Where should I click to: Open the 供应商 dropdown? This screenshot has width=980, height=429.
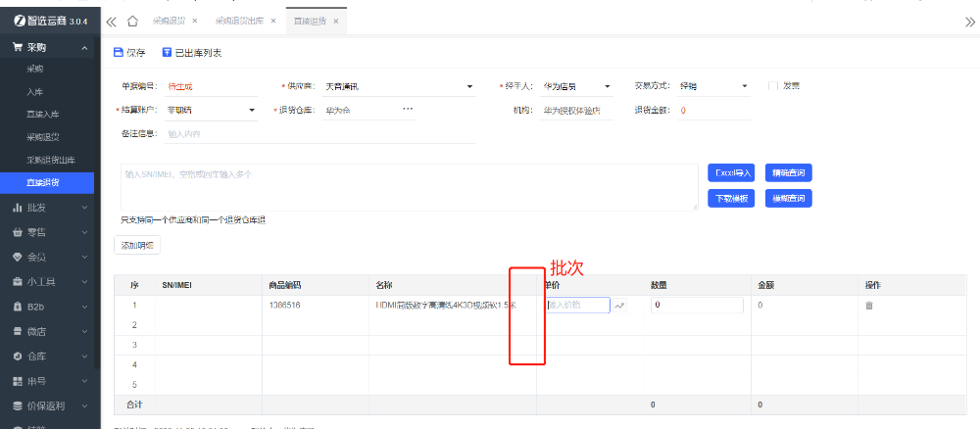[469, 86]
